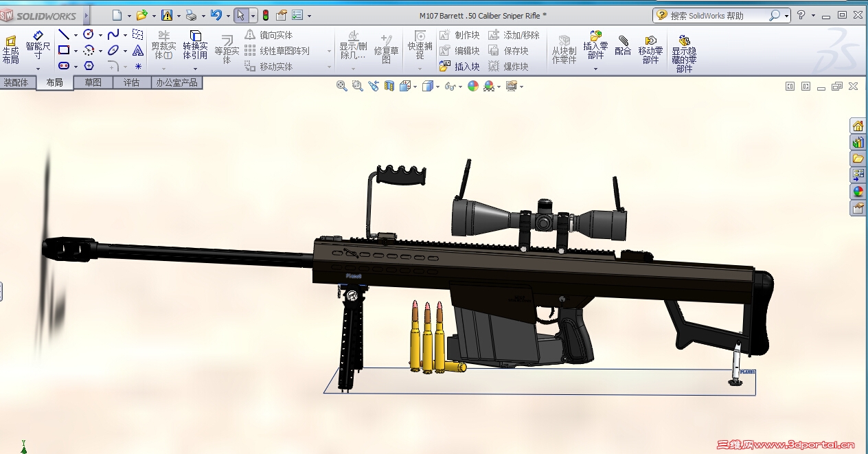Open the home Resources pane tab
This screenshot has width=868, height=454.
pos(858,126)
